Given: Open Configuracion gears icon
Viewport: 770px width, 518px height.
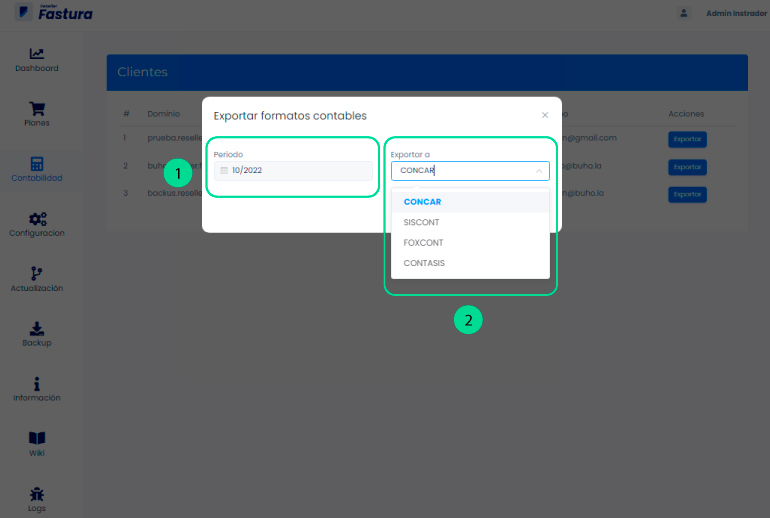Looking at the screenshot, I should pyautogui.click(x=37, y=219).
